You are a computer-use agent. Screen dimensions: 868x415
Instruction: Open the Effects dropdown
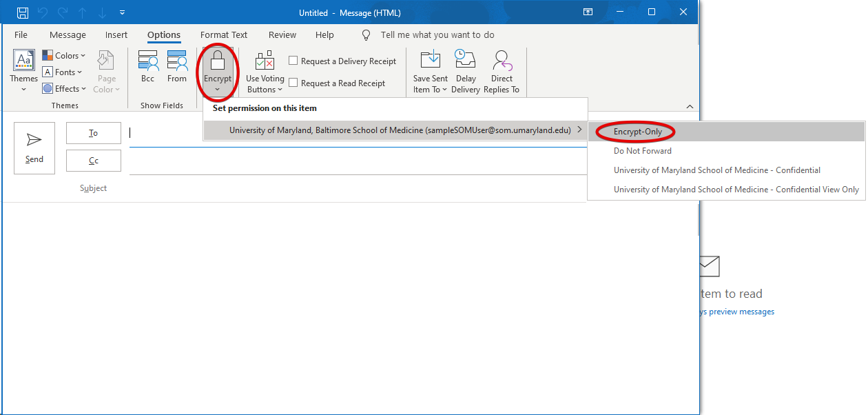(64, 88)
